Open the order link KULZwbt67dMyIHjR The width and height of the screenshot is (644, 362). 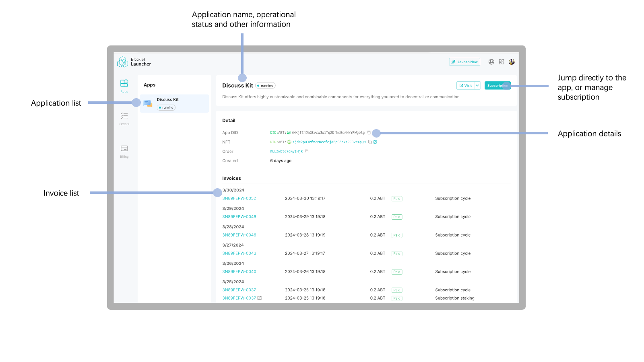pos(286,152)
